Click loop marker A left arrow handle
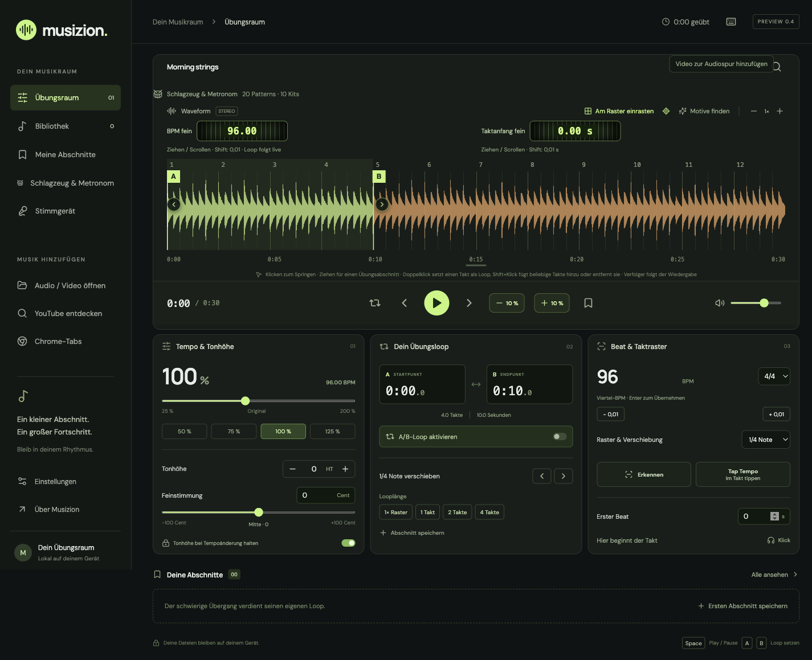This screenshot has width=812, height=660. point(174,204)
